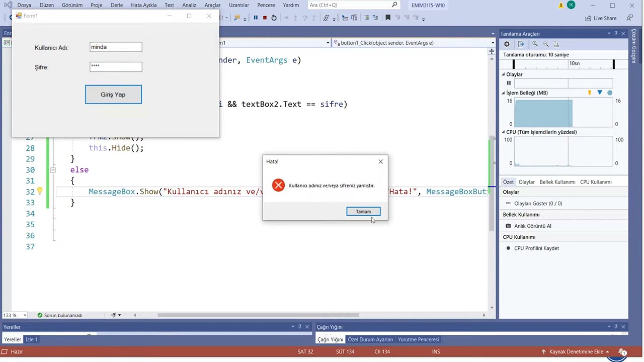Click the red Stop Debugging toolbar icon
644x362 pixels.
click(x=265, y=18)
